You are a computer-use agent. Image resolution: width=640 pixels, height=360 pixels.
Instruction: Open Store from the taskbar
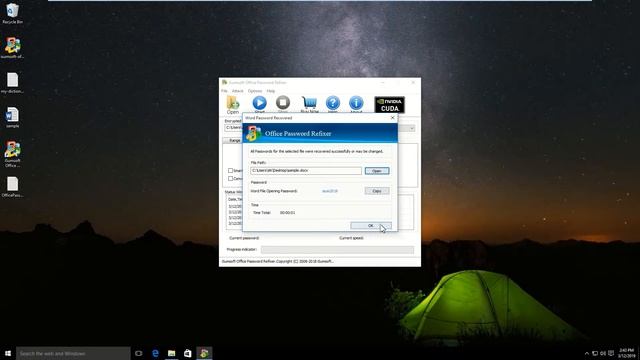(187, 353)
